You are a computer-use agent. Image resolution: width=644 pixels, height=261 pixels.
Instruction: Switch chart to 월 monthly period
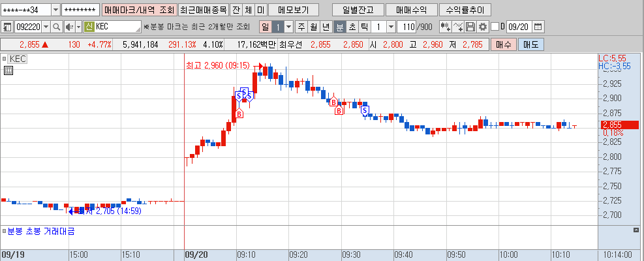314,27
